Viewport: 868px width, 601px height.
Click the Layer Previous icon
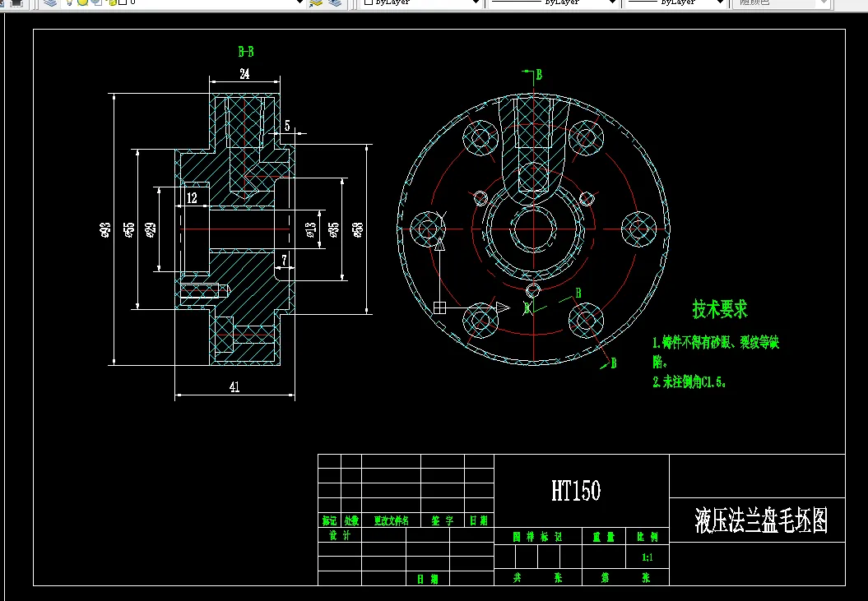pos(335,2)
